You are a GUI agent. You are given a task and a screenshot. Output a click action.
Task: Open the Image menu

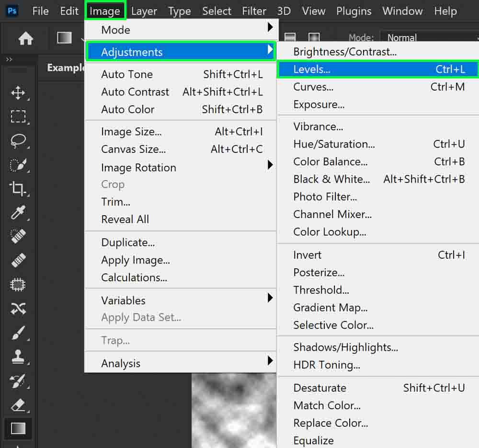click(x=105, y=11)
